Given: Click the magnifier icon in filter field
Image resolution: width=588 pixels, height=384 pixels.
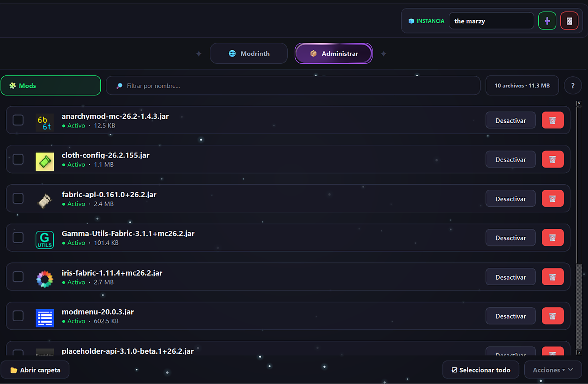Looking at the screenshot, I should tap(120, 86).
